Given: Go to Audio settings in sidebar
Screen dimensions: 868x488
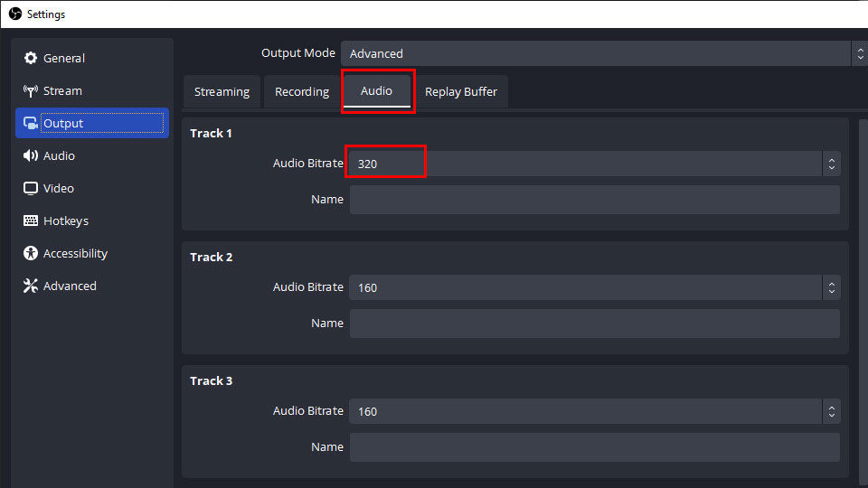Looking at the screenshot, I should 92,155.
